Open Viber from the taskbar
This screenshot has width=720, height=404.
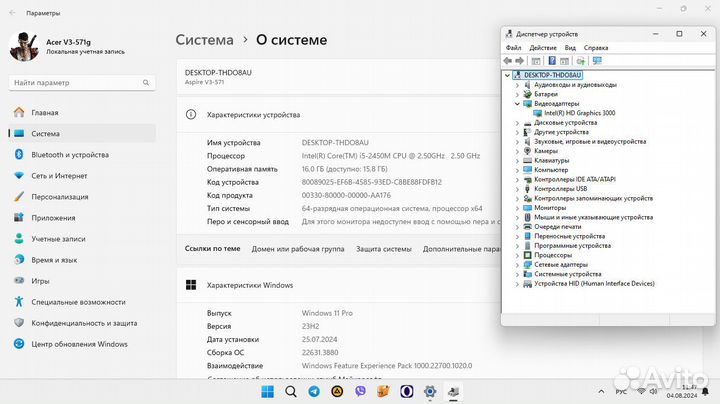pyautogui.click(x=360, y=392)
